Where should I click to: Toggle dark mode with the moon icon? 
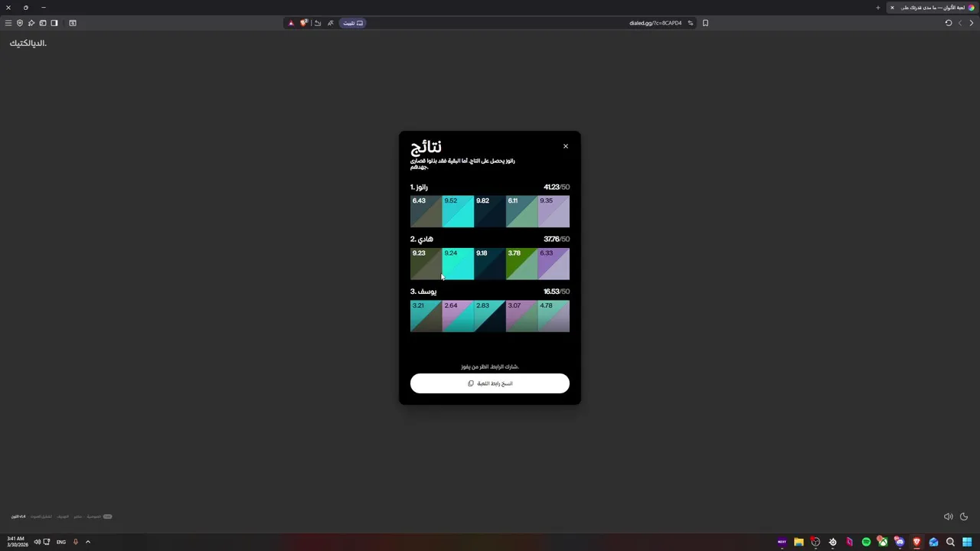[964, 517]
